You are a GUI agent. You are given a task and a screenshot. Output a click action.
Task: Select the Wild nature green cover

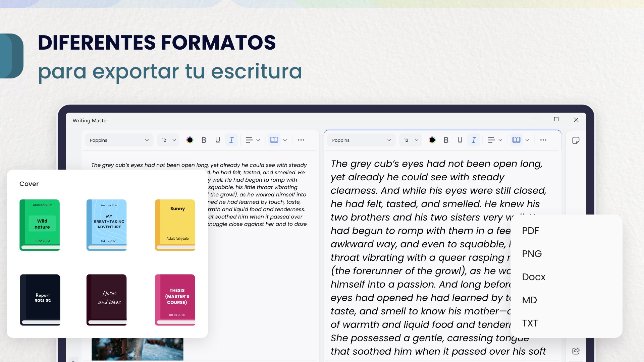(40, 225)
